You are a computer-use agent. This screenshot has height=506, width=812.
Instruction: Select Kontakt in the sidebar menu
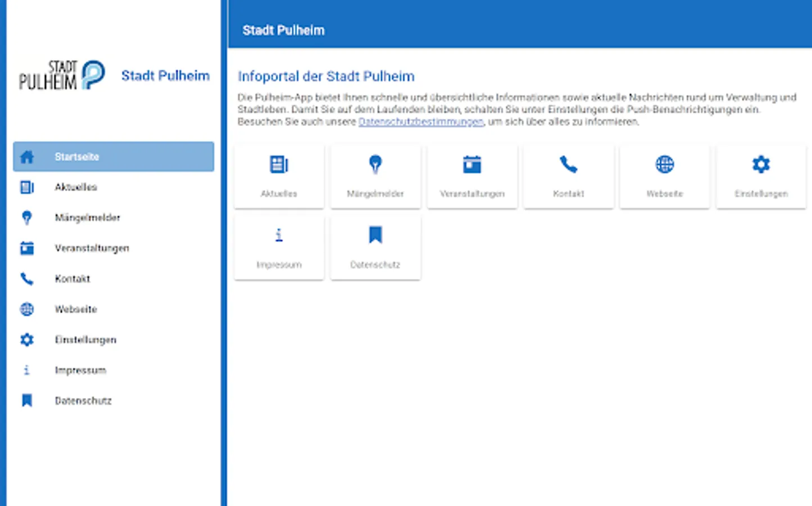coord(114,279)
